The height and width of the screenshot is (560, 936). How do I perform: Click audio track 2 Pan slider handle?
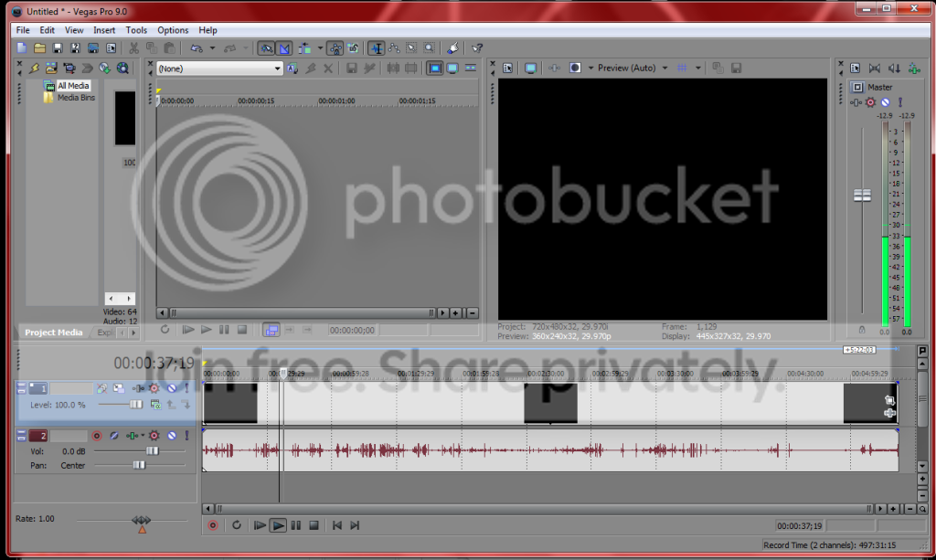139,465
